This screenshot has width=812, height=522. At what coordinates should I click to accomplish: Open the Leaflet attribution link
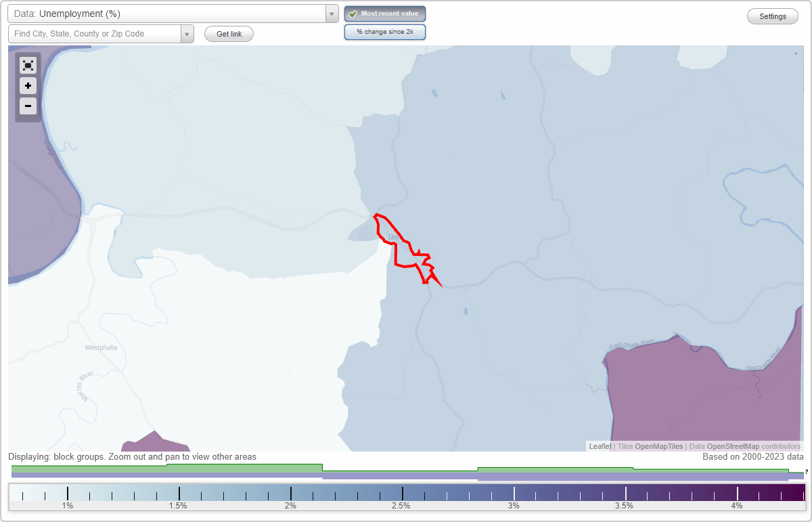600,446
